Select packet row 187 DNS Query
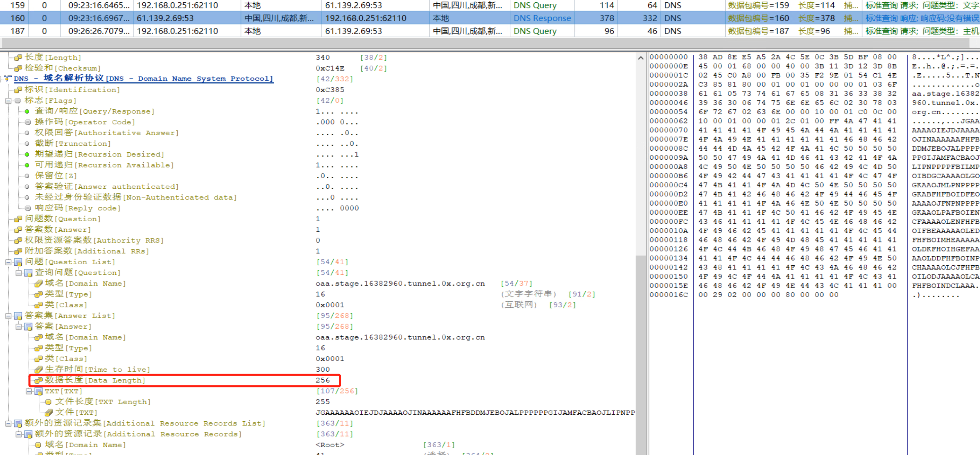 490,31
